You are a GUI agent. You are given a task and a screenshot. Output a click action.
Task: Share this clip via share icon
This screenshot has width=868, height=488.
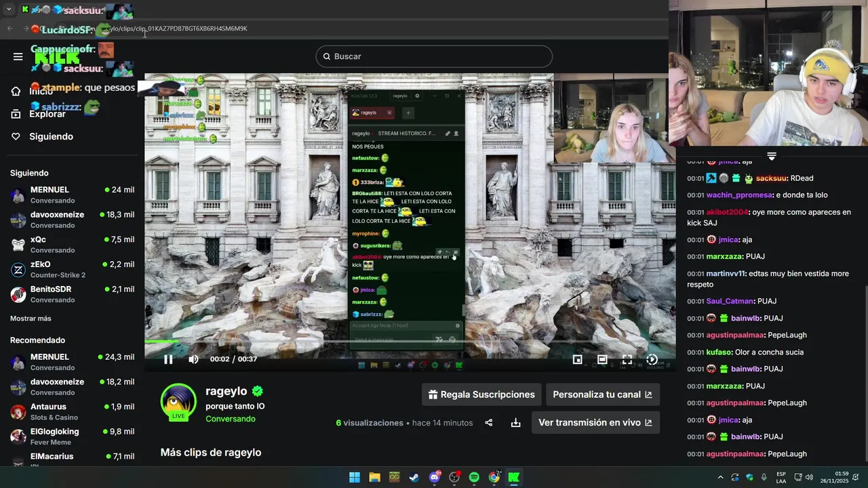point(488,422)
